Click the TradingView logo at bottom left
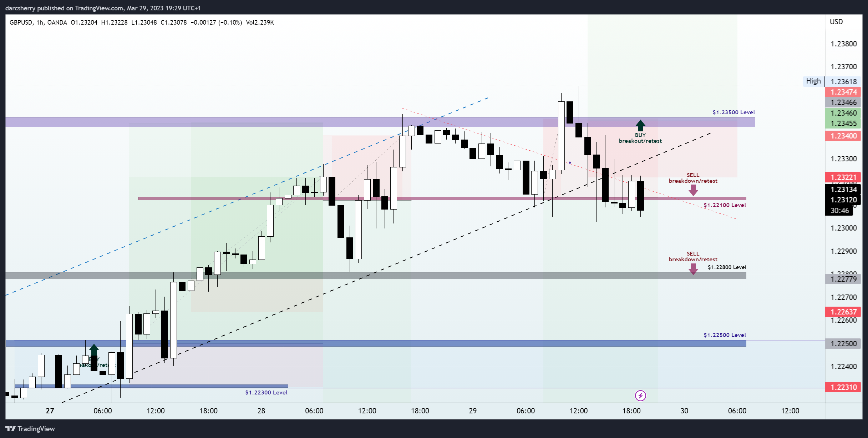This screenshot has height=438, width=868. click(x=30, y=429)
